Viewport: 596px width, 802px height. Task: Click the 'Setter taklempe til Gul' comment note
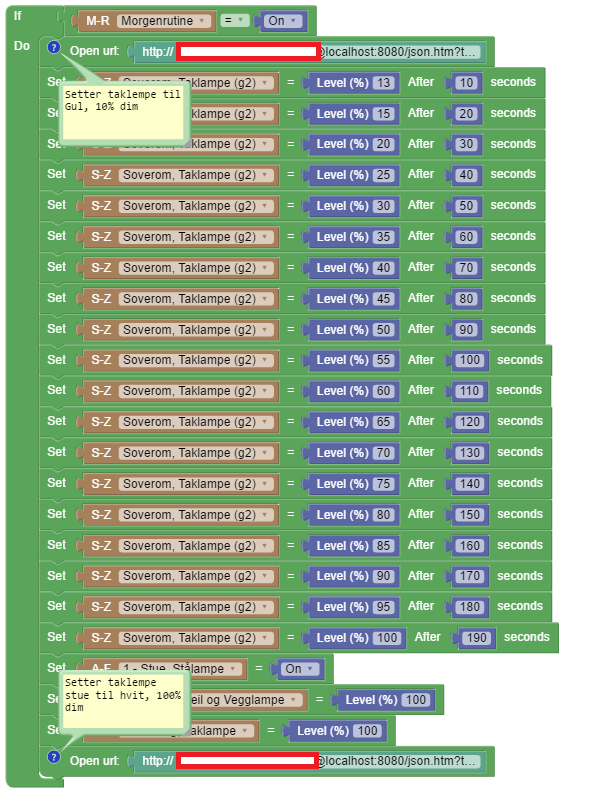(122, 113)
